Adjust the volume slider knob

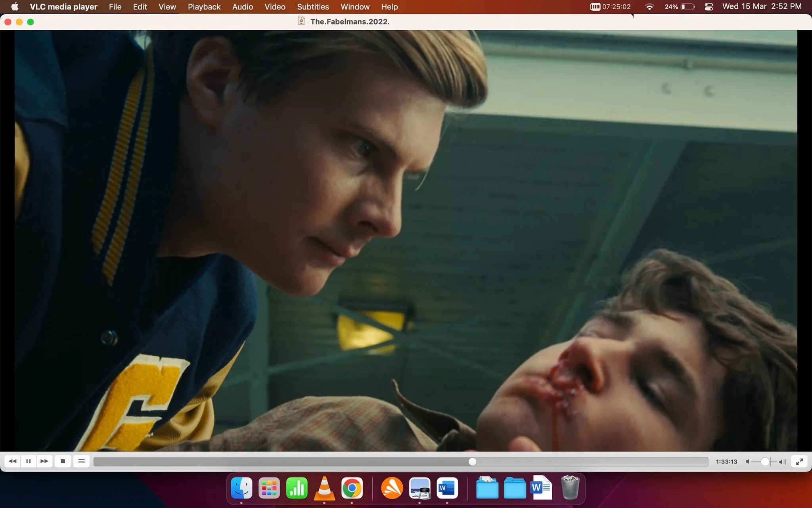tap(765, 462)
